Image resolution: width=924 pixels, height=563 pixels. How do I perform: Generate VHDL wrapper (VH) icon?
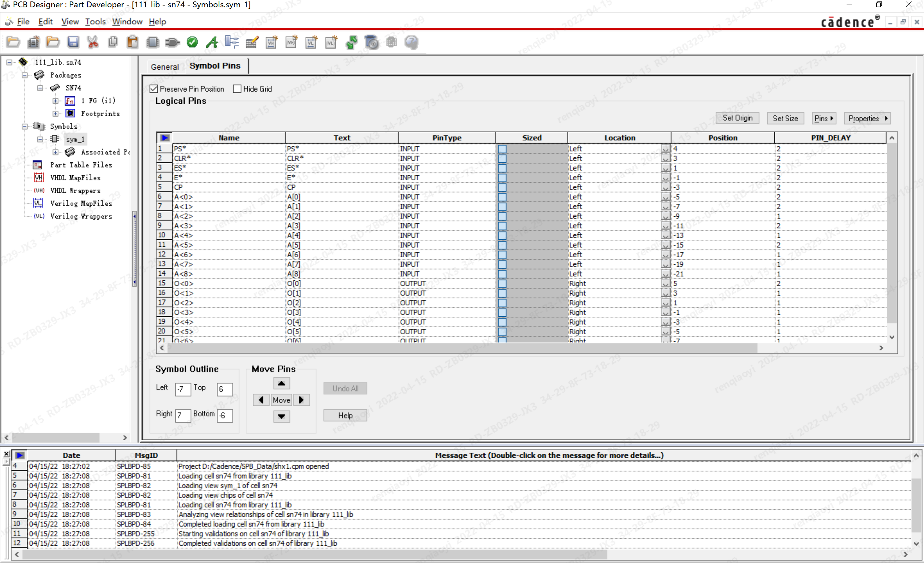tap(291, 42)
